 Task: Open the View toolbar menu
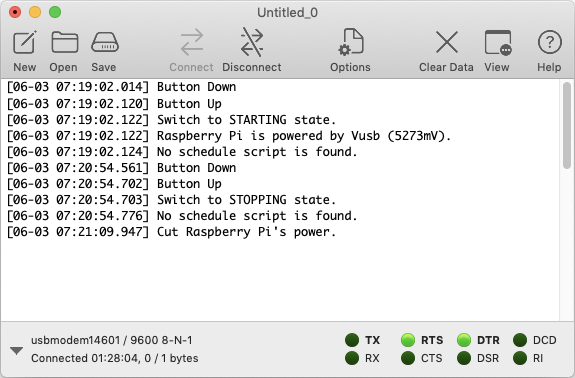498,42
